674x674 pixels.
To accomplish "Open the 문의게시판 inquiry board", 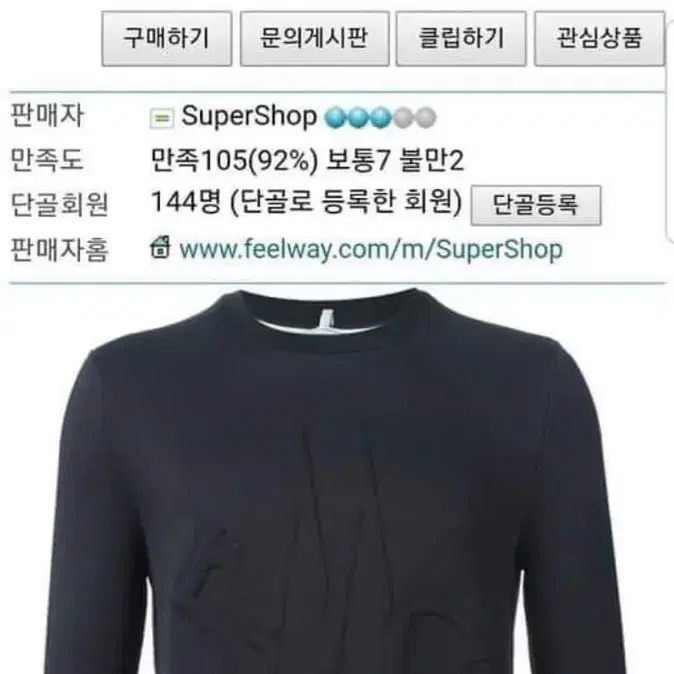I will coord(315,39).
